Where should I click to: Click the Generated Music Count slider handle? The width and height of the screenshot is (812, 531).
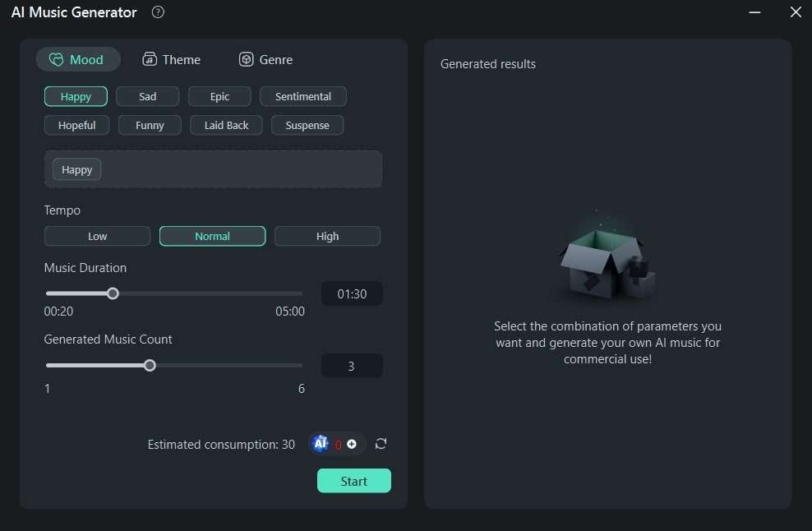coord(150,366)
